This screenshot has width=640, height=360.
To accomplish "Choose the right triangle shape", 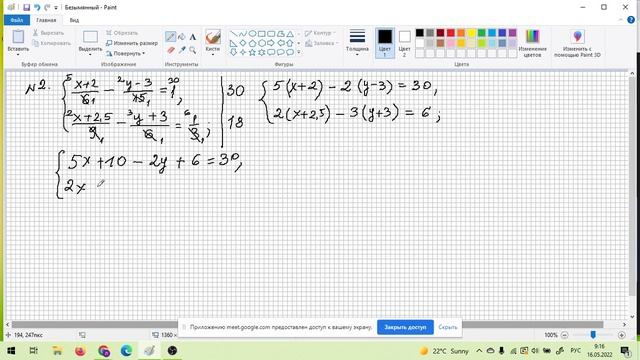I will [233, 43].
